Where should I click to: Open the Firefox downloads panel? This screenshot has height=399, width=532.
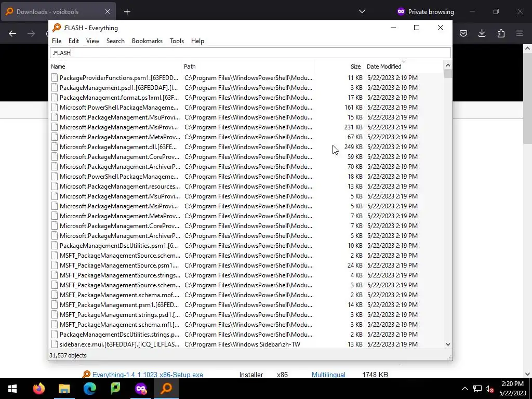coord(482,33)
